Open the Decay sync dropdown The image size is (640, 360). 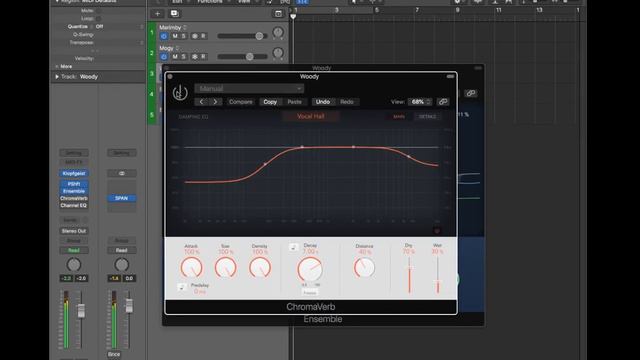293,247
